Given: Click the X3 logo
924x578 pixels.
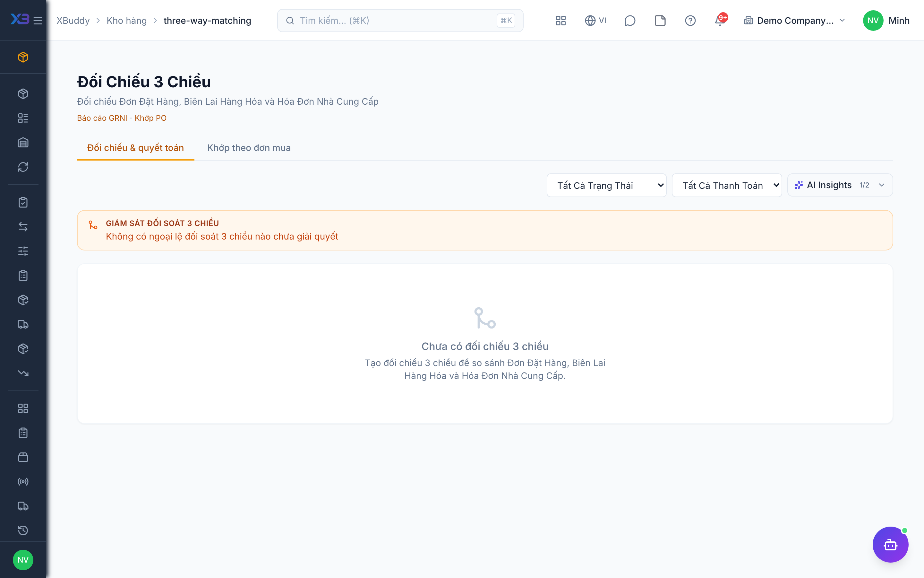Looking at the screenshot, I should (20, 19).
